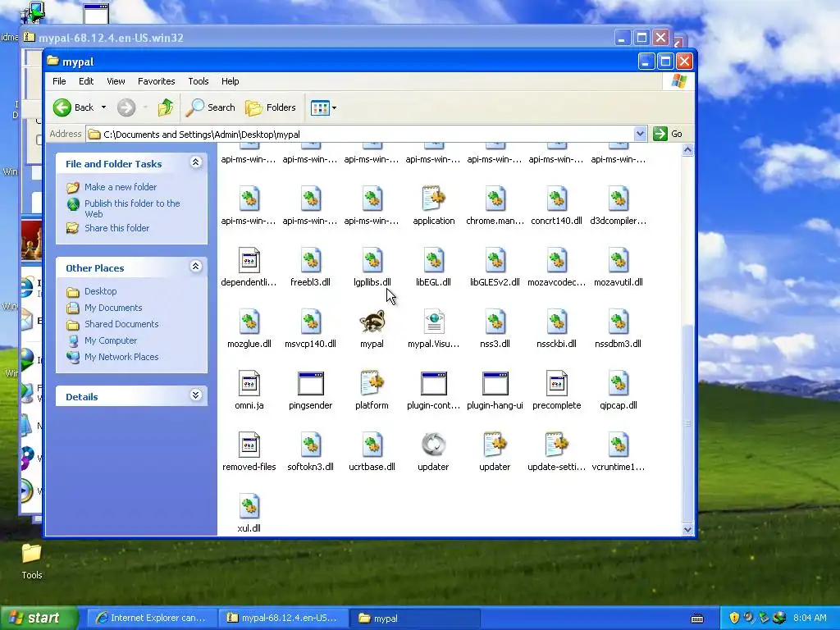Open the Edit menu
Viewport: 840px width, 630px height.
(x=85, y=81)
